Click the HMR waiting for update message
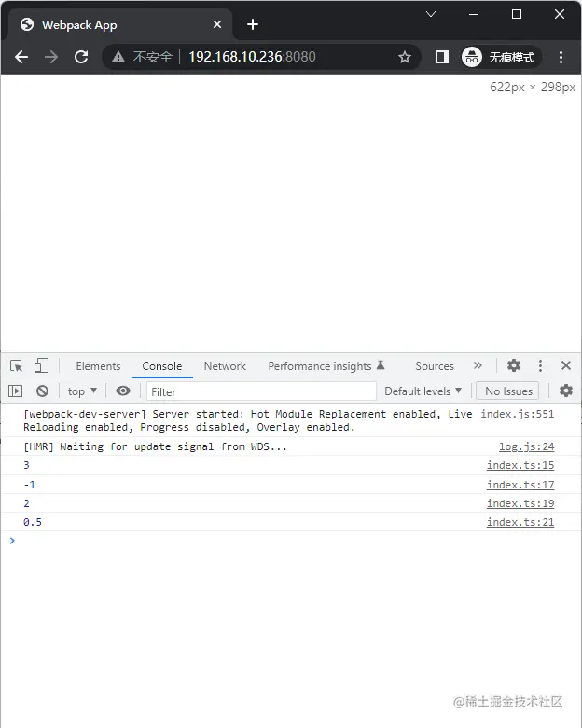 pos(155,446)
